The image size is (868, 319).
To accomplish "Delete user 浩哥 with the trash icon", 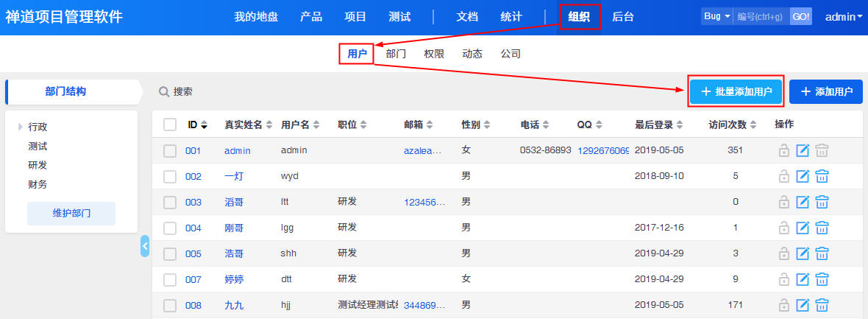I will [822, 253].
